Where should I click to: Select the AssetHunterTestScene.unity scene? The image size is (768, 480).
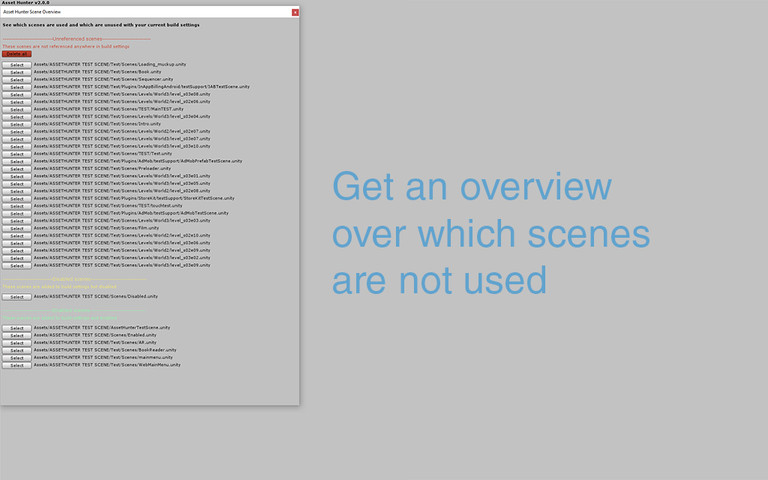pos(17,328)
